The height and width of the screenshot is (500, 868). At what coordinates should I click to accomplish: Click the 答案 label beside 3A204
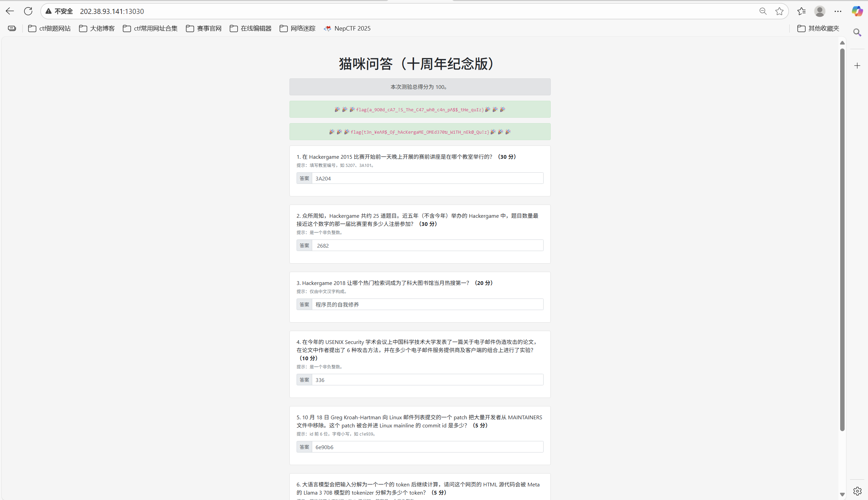pos(304,178)
